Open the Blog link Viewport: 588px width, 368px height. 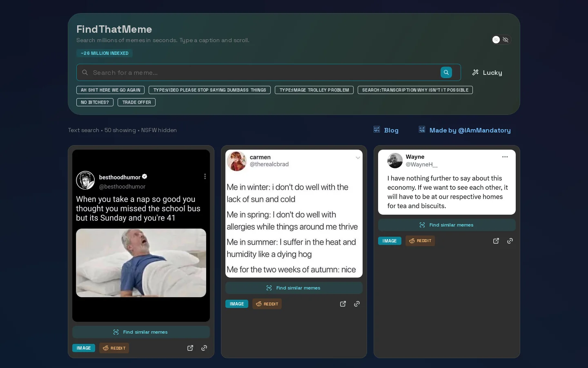[386, 130]
